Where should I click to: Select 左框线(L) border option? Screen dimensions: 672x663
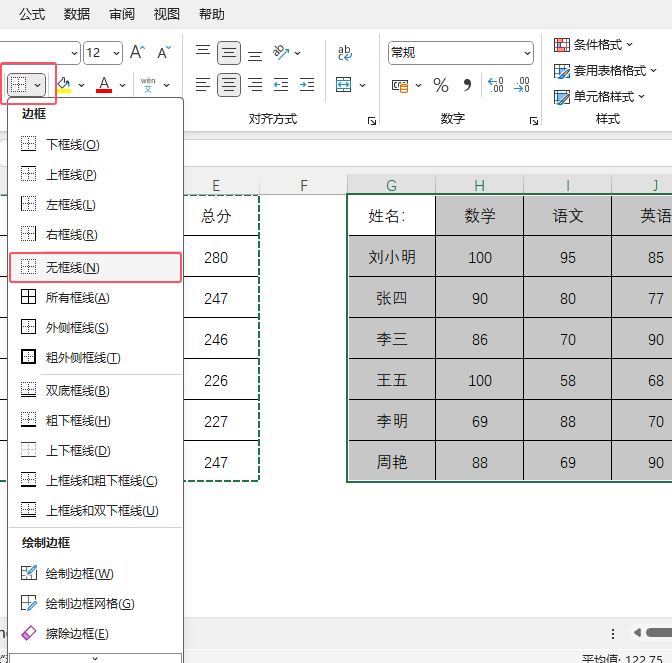(x=95, y=204)
